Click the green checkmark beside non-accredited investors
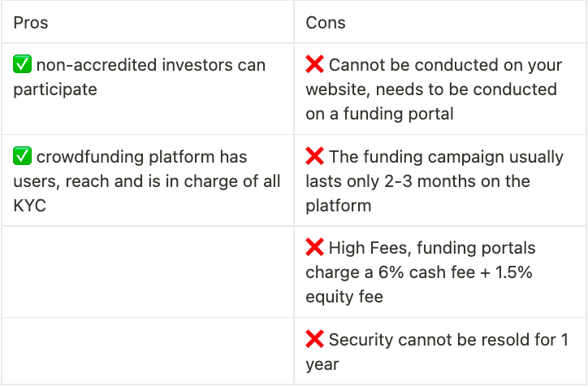 22,64
